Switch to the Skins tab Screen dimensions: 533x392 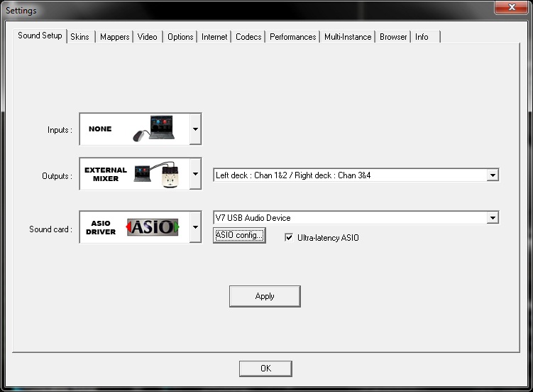pos(79,37)
